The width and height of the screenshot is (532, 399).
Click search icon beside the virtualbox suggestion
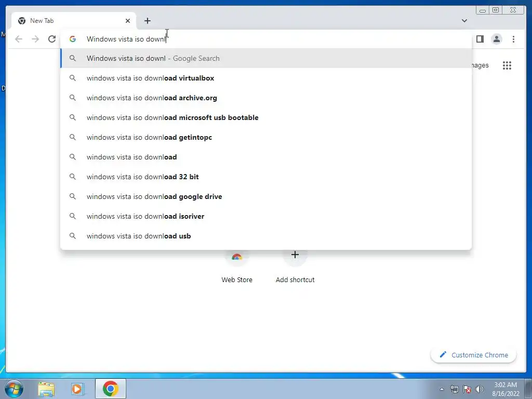[73, 78]
